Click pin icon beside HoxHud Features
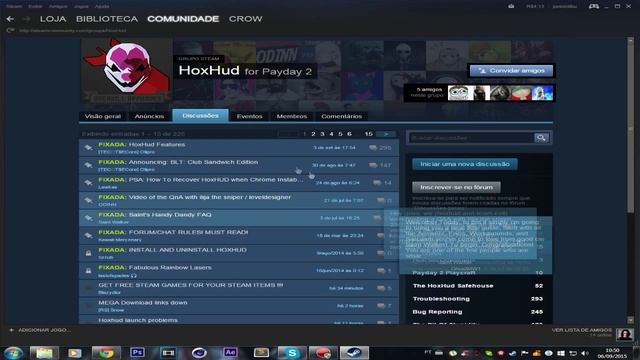 [88, 147]
